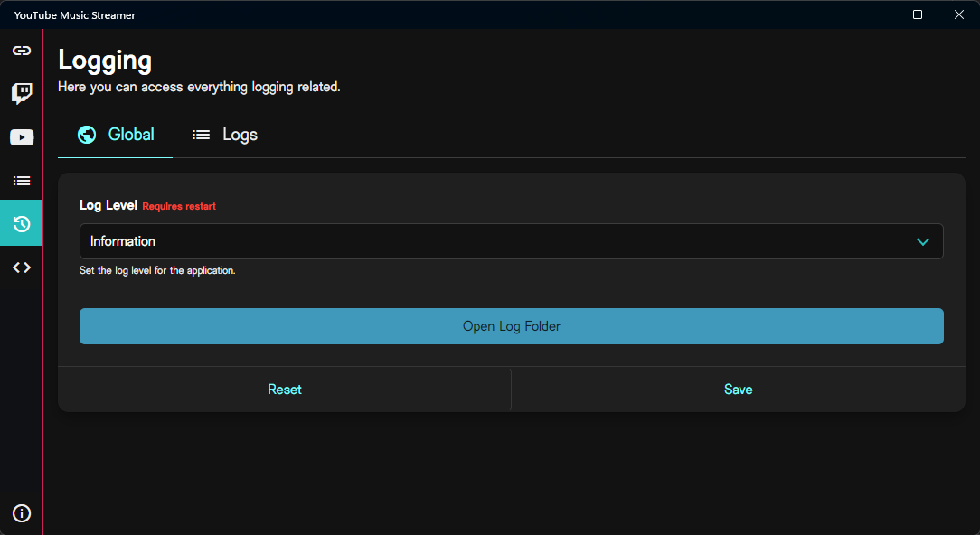Viewport: 980px width, 535px height.
Task: Click the 'Here you can access everything logging related.' subtitle
Action: click(x=199, y=87)
